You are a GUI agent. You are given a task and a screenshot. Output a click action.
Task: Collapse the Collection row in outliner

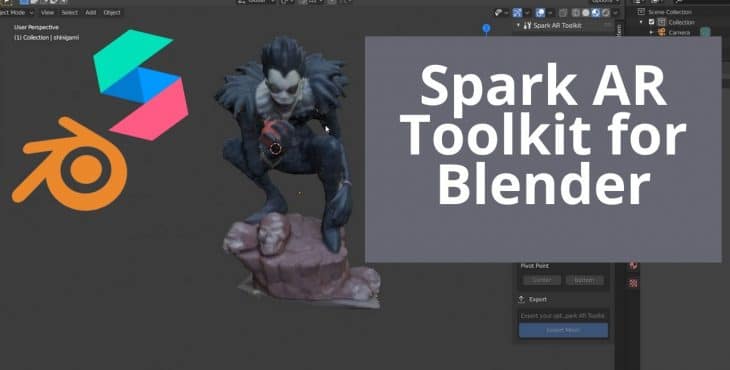[642, 22]
